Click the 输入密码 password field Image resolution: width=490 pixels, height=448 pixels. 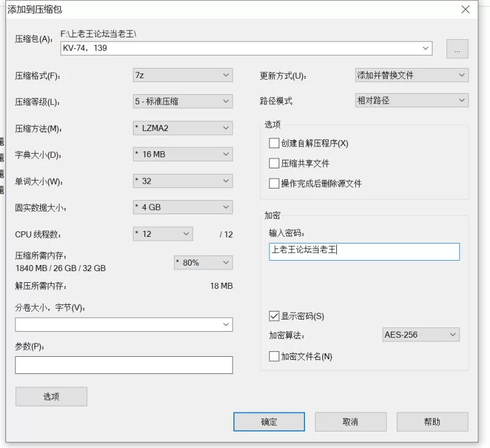pyautogui.click(x=364, y=252)
